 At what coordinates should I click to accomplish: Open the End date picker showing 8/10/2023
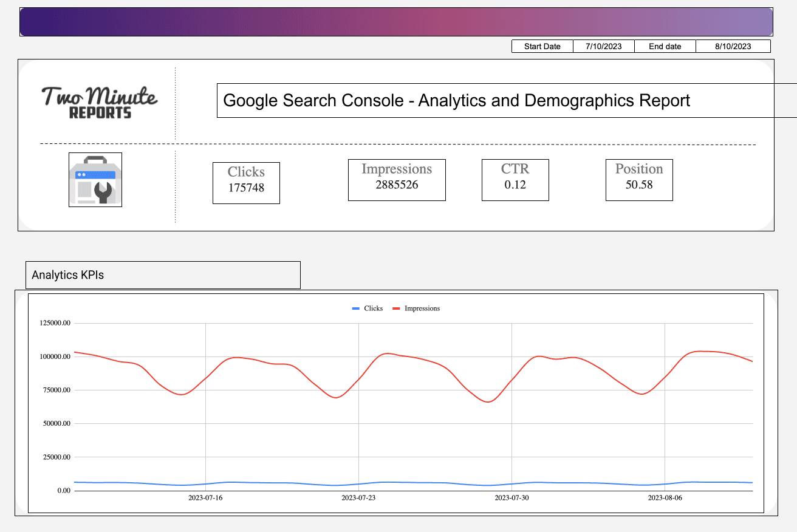tap(734, 46)
